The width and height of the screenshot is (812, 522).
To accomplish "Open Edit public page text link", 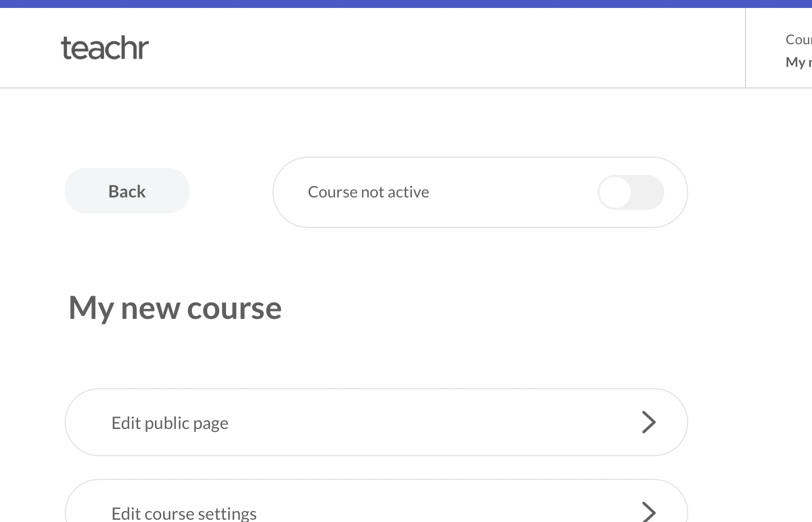I will pyautogui.click(x=170, y=423).
